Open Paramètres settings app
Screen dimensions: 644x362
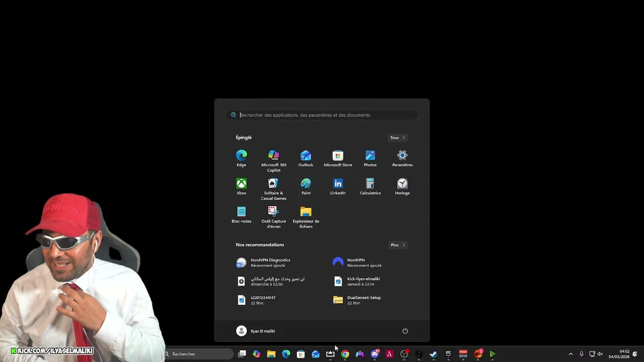coord(403,158)
